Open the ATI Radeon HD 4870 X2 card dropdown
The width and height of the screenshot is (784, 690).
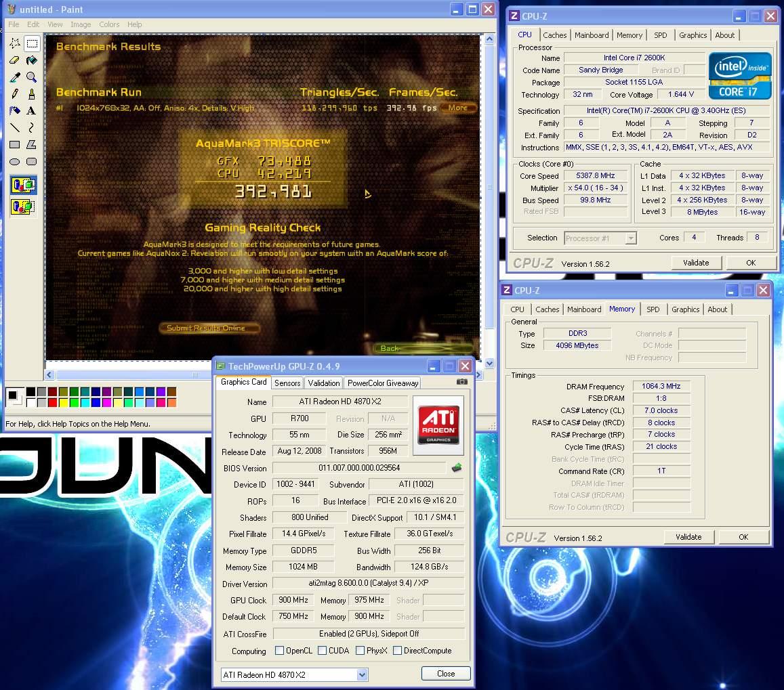tap(363, 675)
